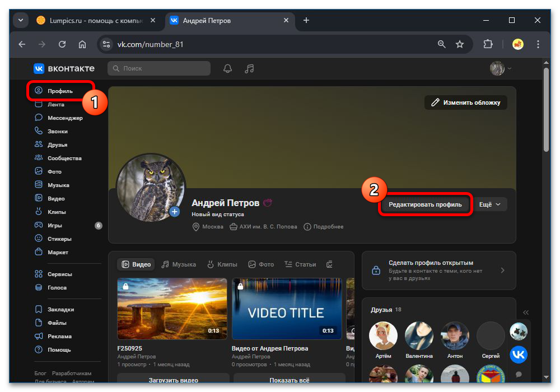Open friend Валентина's avatar
Image resolution: width=560 pixels, height=392 pixels.
[x=419, y=335]
